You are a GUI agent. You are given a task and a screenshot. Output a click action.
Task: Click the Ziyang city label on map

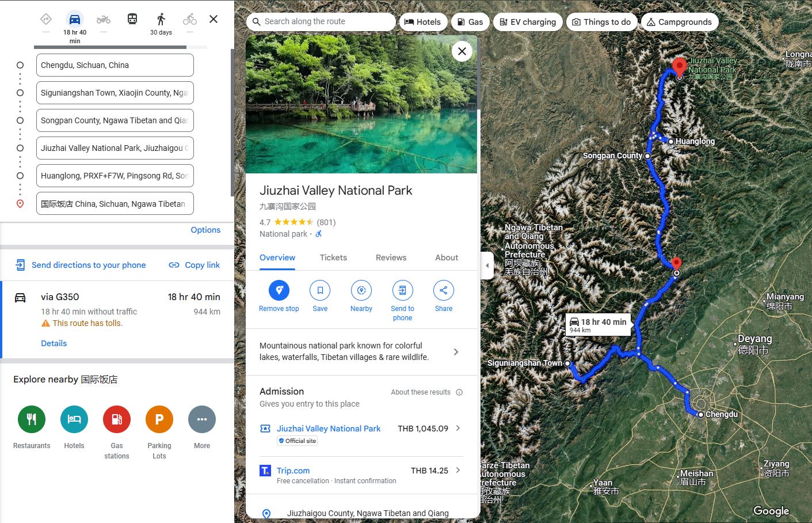coord(776,468)
